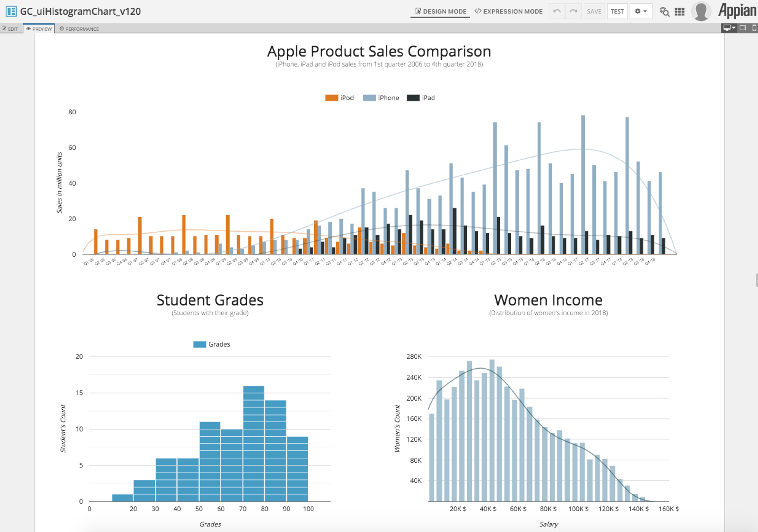This screenshot has height=532, width=758.
Task: Click the light blue iPhone legend swatch
Action: tap(369, 98)
